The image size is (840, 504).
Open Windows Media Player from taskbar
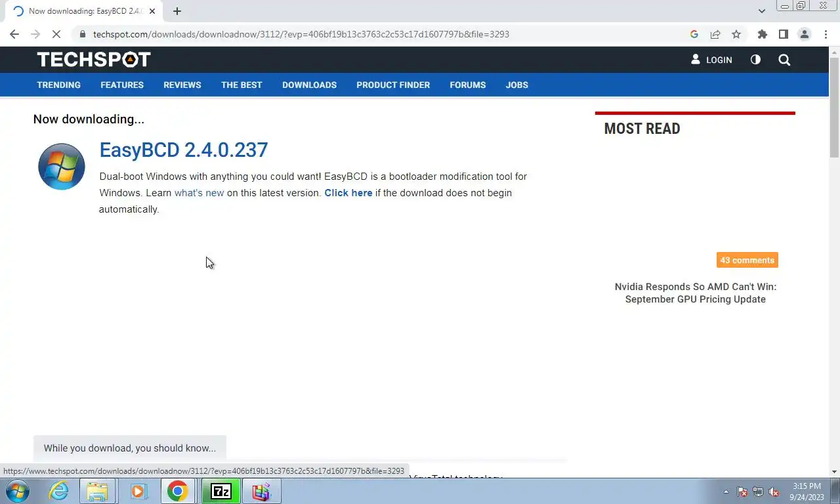coord(138,491)
